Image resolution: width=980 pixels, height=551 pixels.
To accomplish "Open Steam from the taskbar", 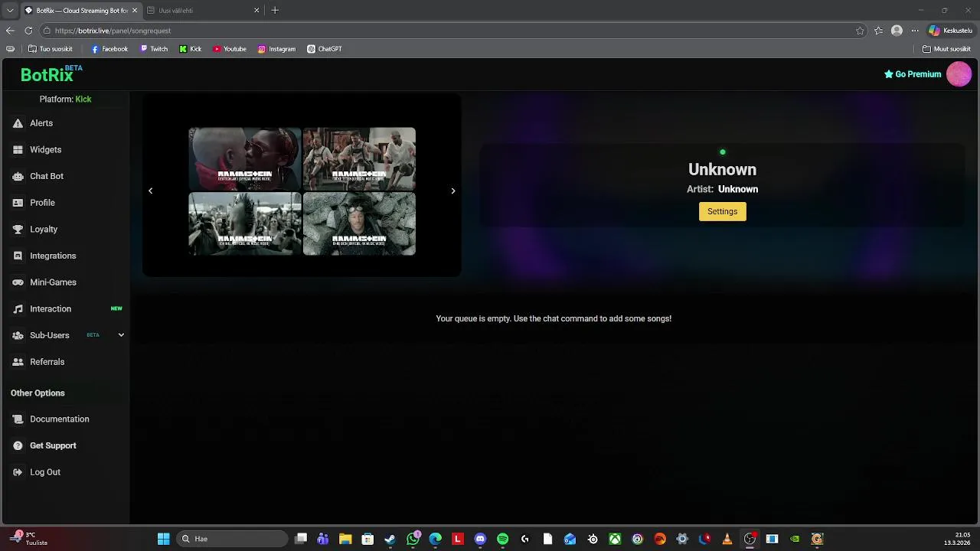I will tap(390, 539).
